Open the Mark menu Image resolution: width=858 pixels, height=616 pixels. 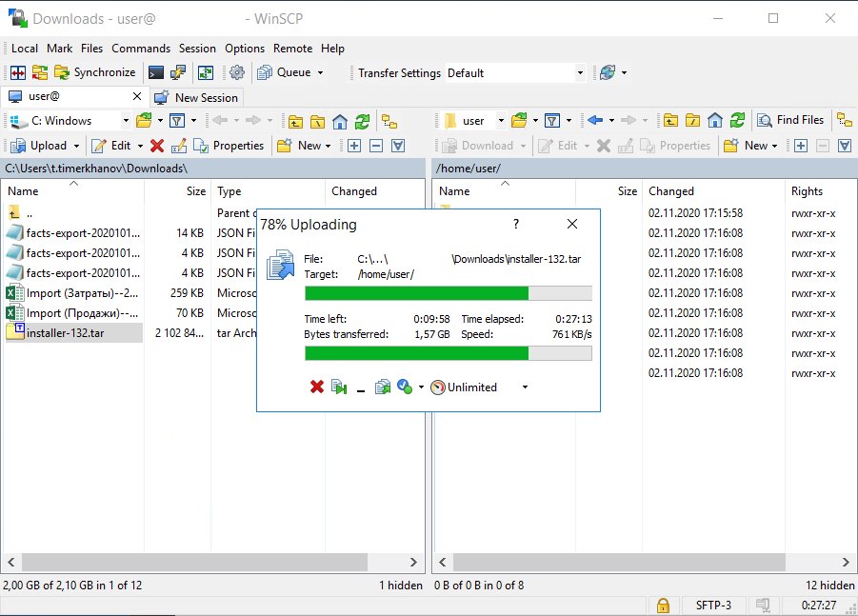coord(59,49)
